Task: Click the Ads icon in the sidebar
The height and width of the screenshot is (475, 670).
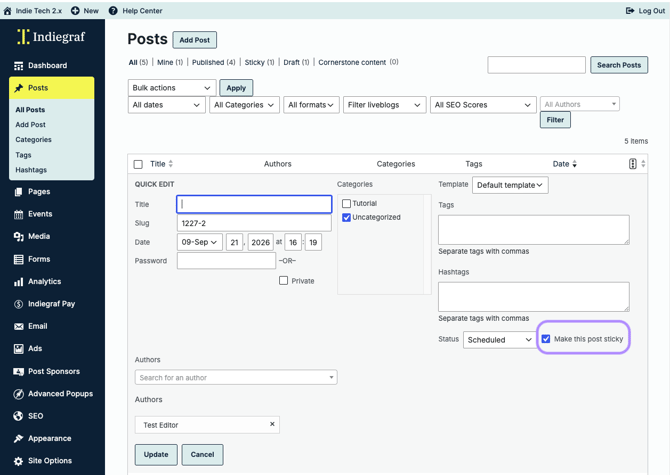Action: click(x=18, y=349)
